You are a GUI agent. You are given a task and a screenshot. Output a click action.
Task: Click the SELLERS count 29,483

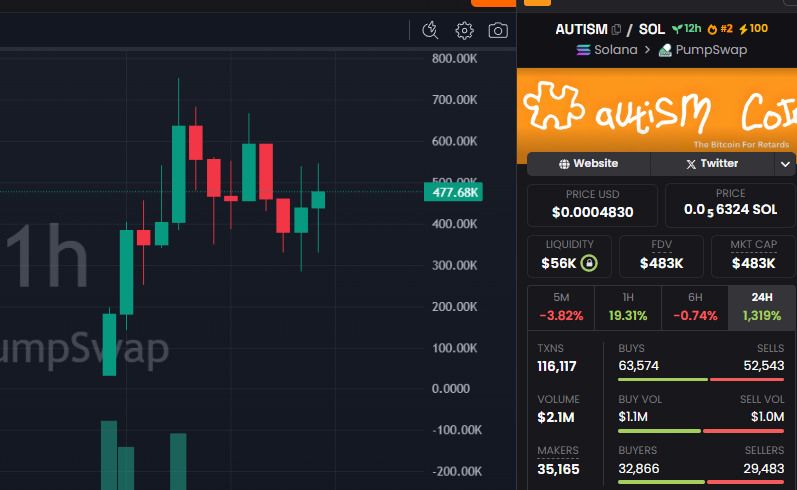(763, 469)
